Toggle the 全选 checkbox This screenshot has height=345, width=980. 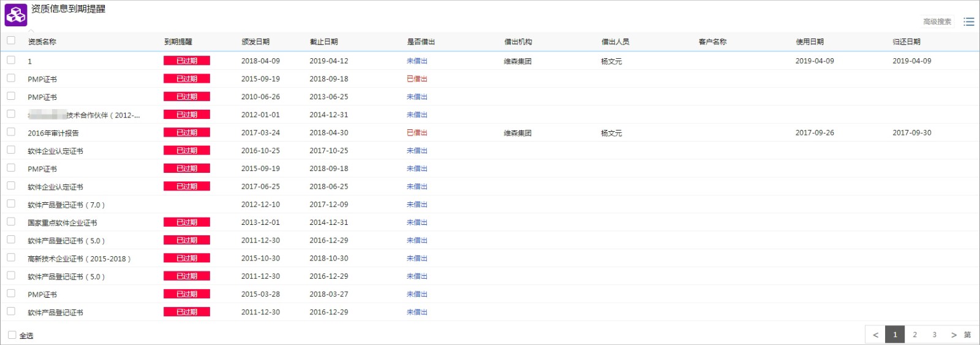[12, 335]
